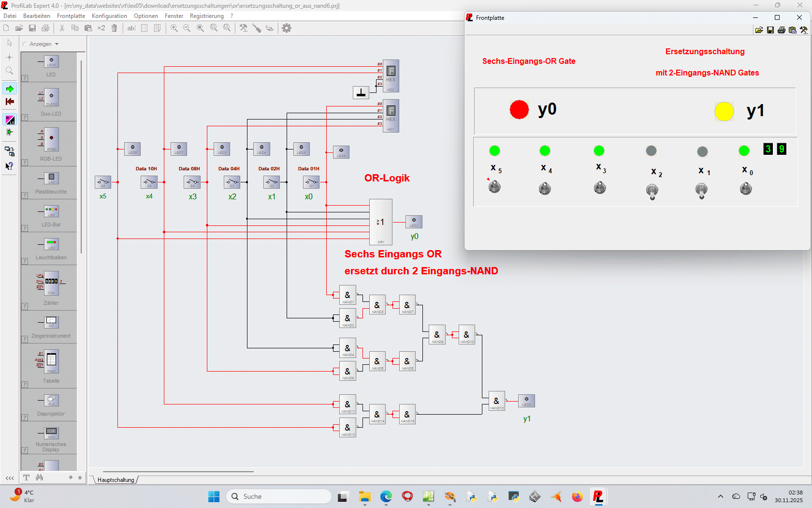Click the dark red left arrow icon
The width and height of the screenshot is (812, 508).
[x=10, y=102]
